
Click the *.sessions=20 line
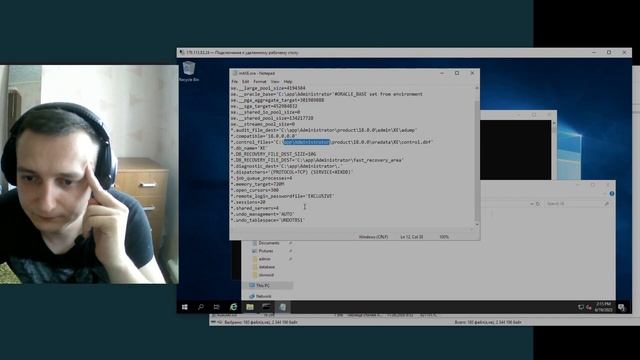click(x=248, y=202)
